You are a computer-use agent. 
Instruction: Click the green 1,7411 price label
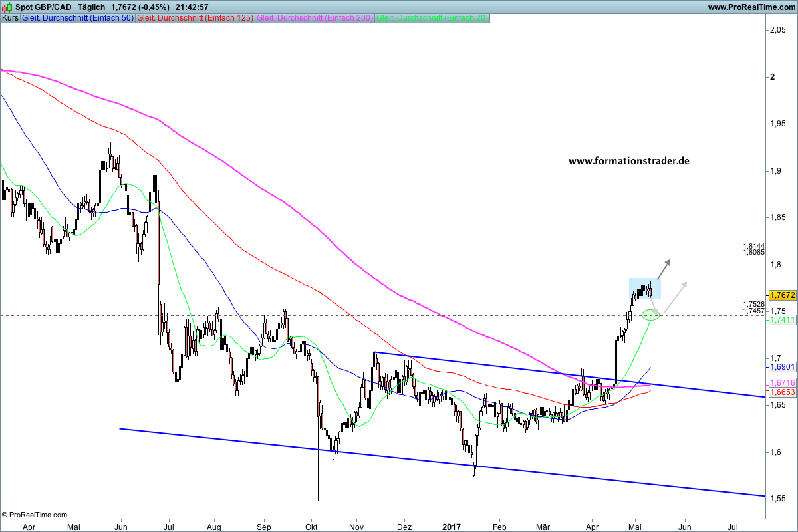(x=782, y=320)
